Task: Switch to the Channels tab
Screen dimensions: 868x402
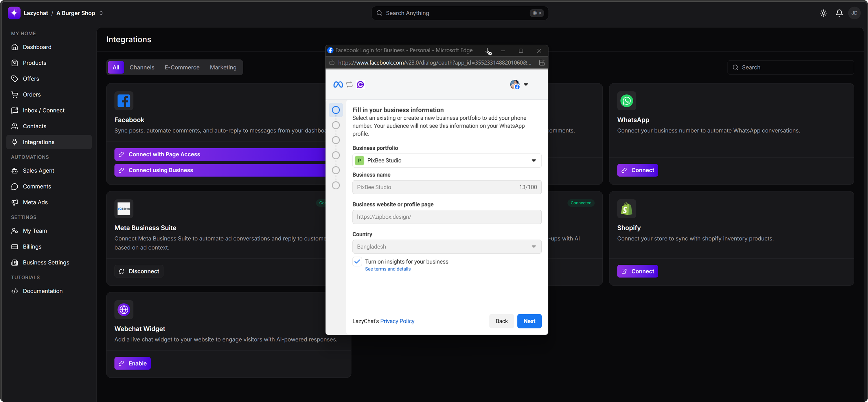Action: click(142, 67)
